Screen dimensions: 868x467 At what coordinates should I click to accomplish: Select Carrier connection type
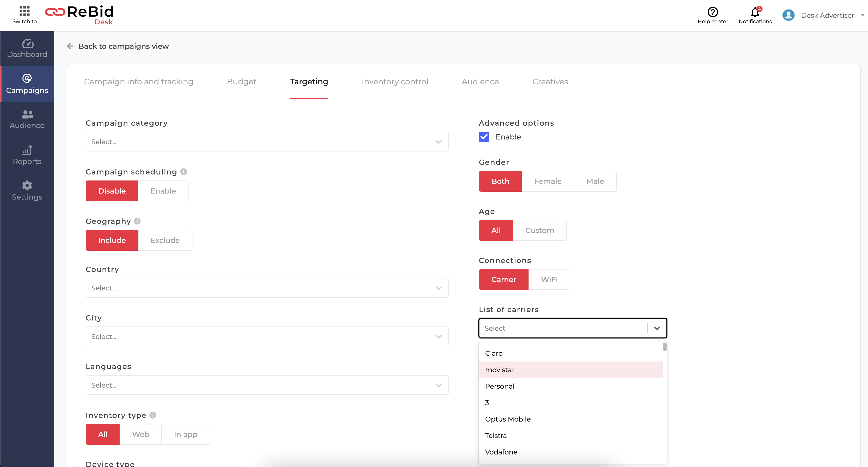[503, 279]
